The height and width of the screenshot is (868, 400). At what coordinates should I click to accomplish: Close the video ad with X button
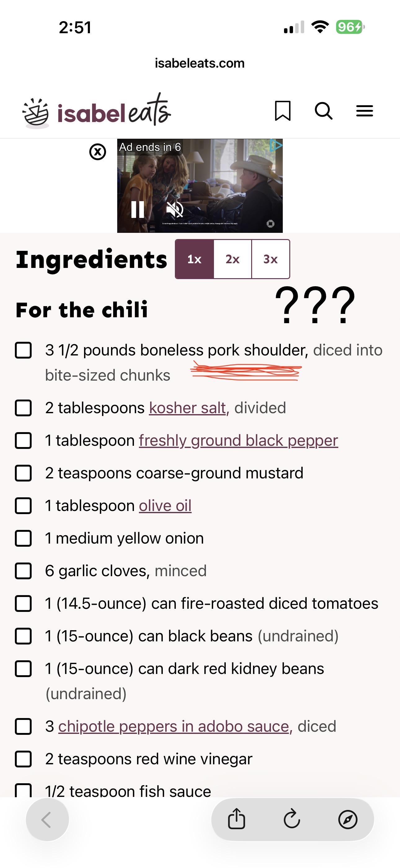pos(98,152)
